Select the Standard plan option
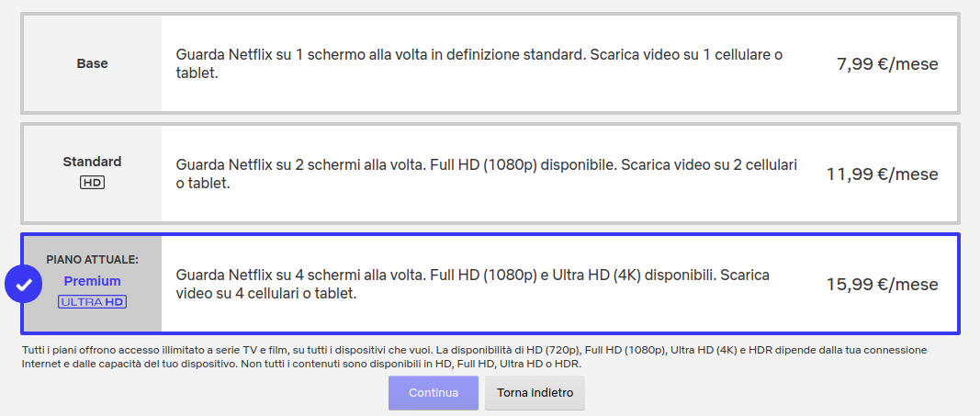 pyautogui.click(x=490, y=174)
